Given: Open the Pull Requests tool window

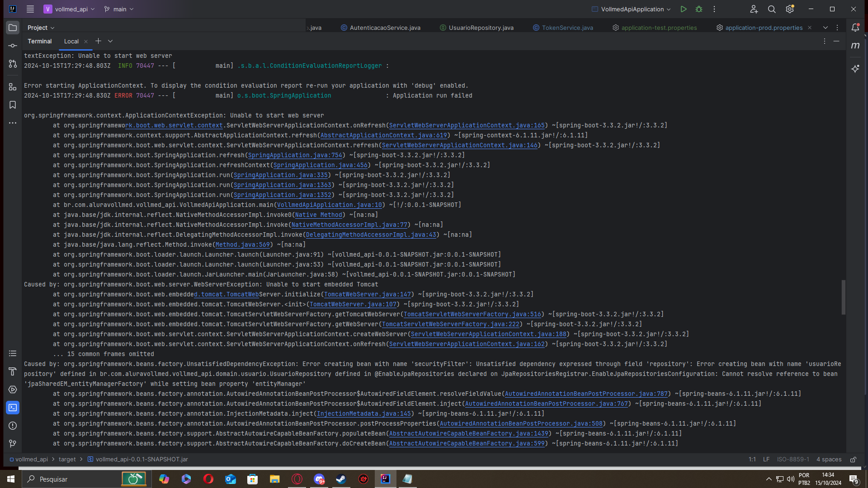Looking at the screenshot, I should [13, 64].
